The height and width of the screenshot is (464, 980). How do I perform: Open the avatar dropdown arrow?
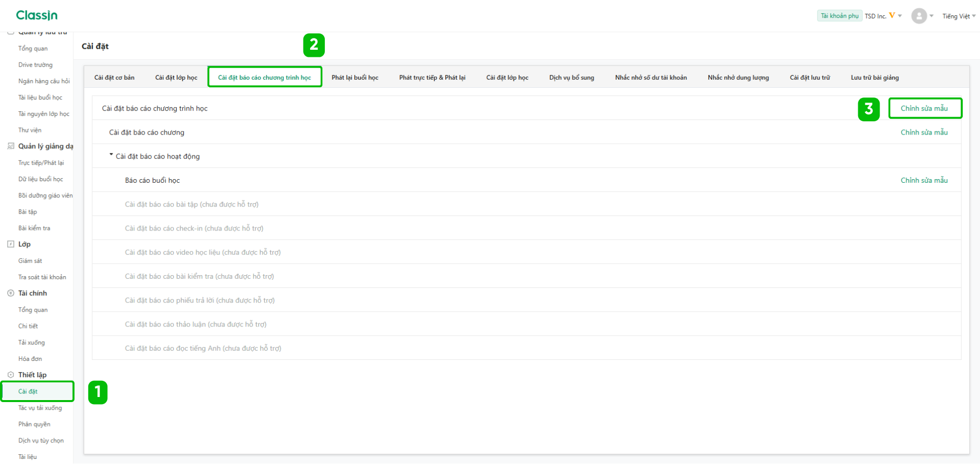pyautogui.click(x=931, y=16)
